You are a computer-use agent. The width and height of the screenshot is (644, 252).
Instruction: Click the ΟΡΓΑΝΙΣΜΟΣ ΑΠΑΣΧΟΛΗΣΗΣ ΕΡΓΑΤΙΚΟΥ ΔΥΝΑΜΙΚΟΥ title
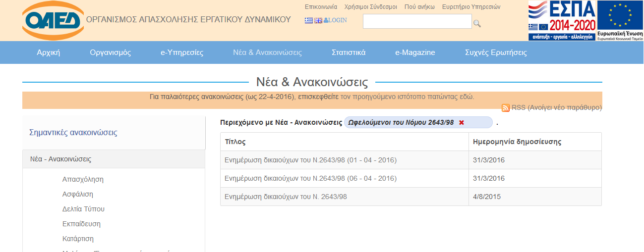[x=188, y=20]
